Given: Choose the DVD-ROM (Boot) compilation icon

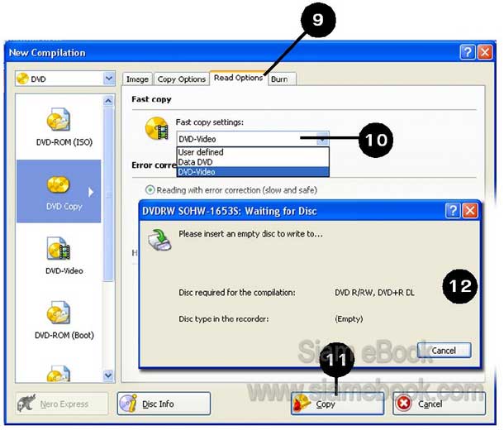Looking at the screenshot, I should coord(59,313).
